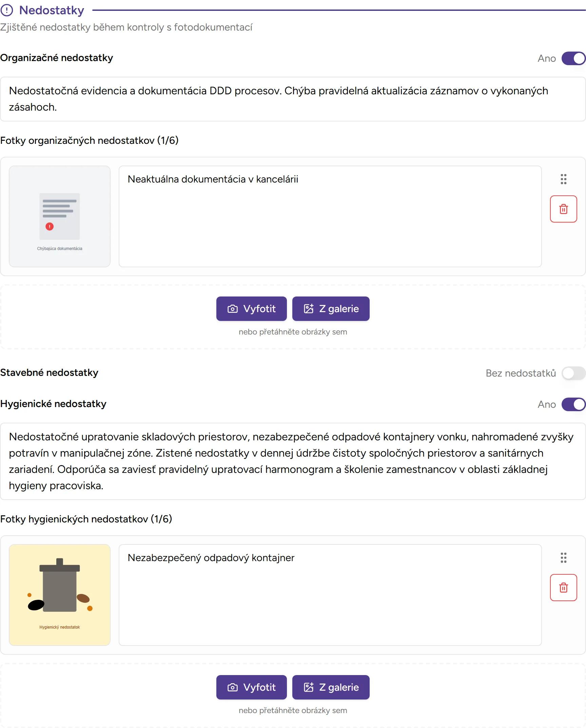
Task: Disable the Organizačné nedostatky toggle
Action: [573, 58]
